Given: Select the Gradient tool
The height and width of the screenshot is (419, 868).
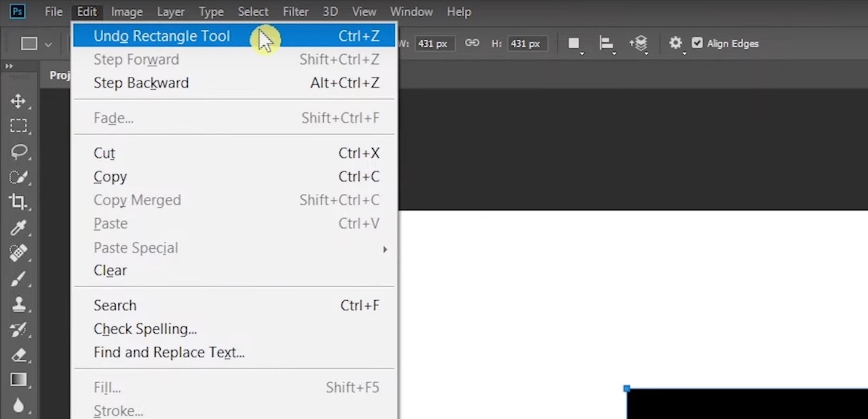Looking at the screenshot, I should click(18, 379).
